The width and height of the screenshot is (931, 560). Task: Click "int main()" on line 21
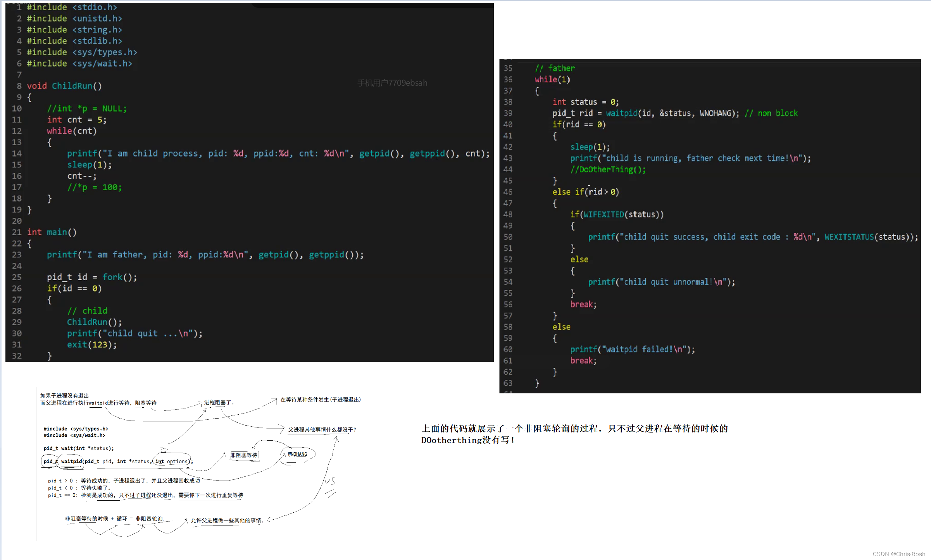coord(52,232)
